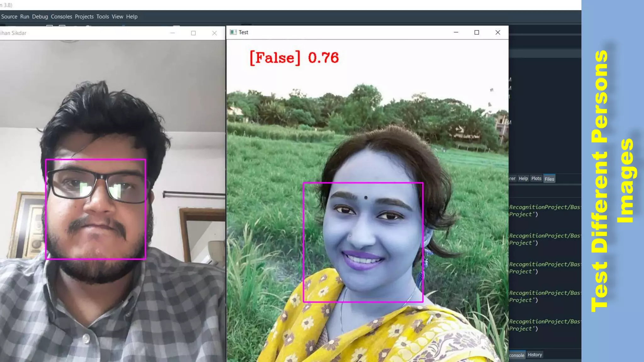Open the Debug menu
The width and height of the screenshot is (644, 362).
[40, 17]
